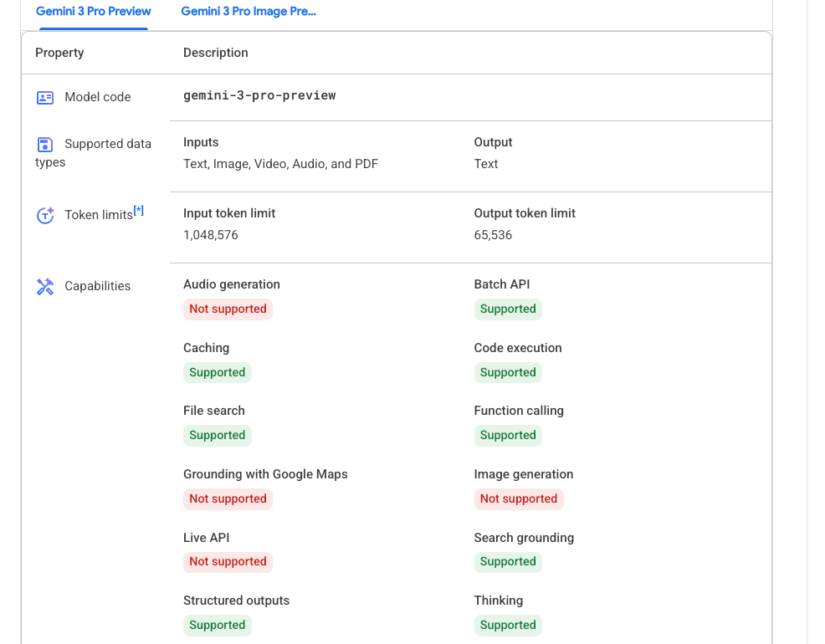Click the Description column header
The height and width of the screenshot is (644, 825).
215,53
